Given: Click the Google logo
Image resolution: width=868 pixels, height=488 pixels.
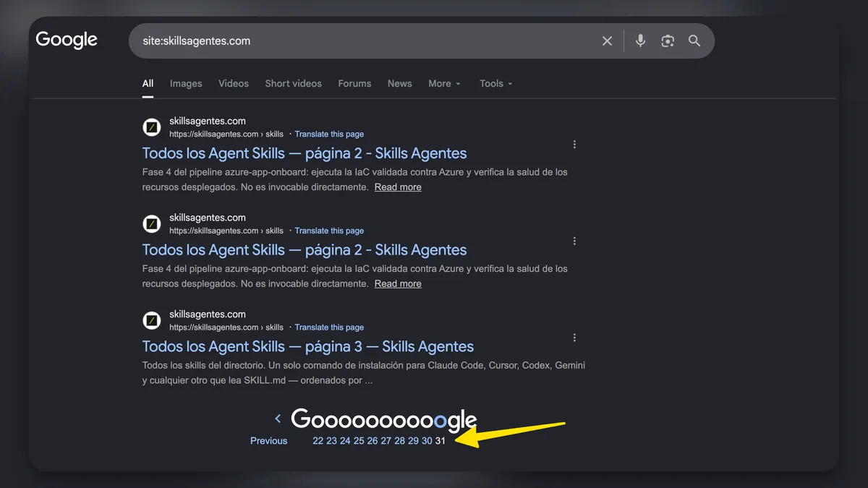Looking at the screenshot, I should coord(67,40).
